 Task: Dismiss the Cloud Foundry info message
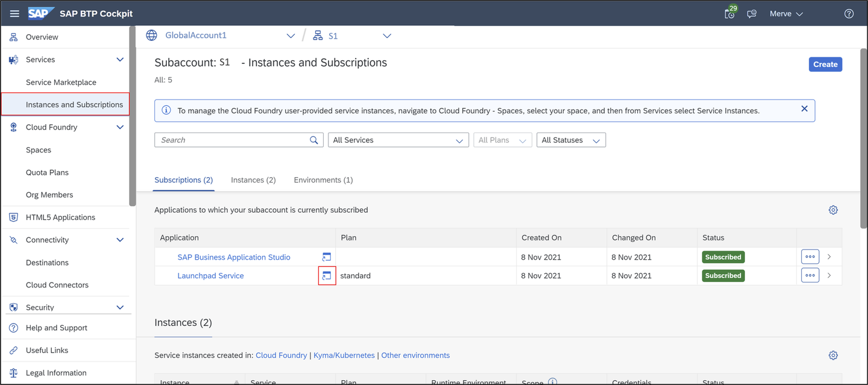click(804, 109)
